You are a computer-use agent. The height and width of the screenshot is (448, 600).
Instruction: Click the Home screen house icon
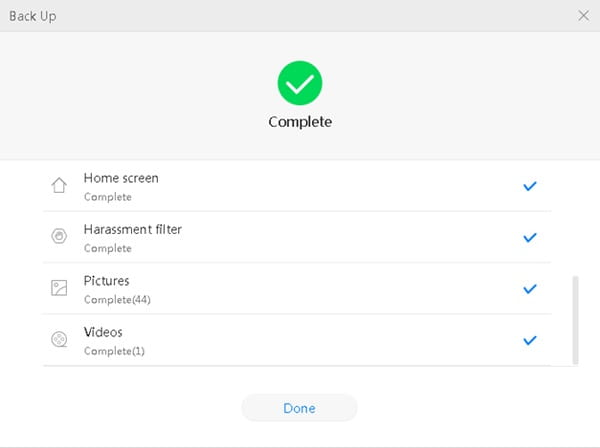[x=59, y=186]
